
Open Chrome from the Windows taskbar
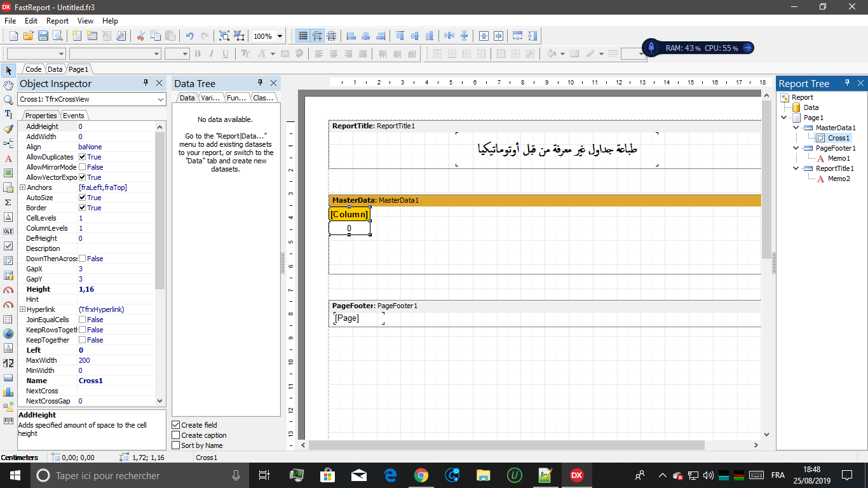tap(421, 475)
